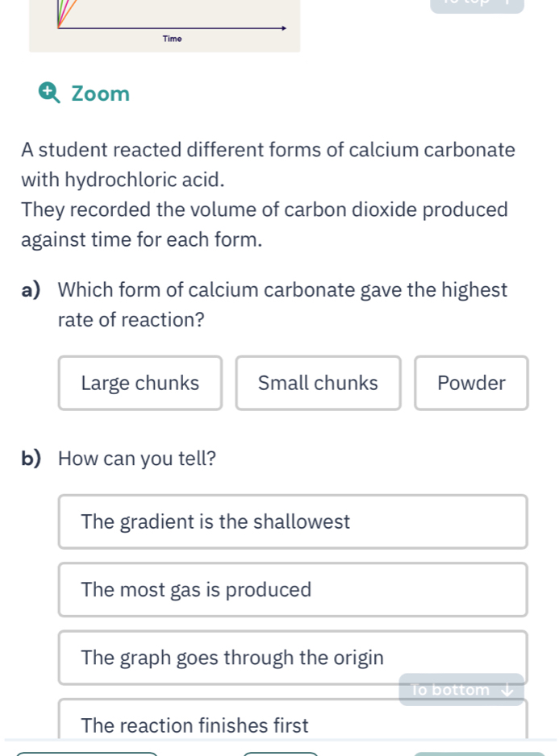Click the Zoom magnifier icon
559x756 pixels.
pos(49,93)
